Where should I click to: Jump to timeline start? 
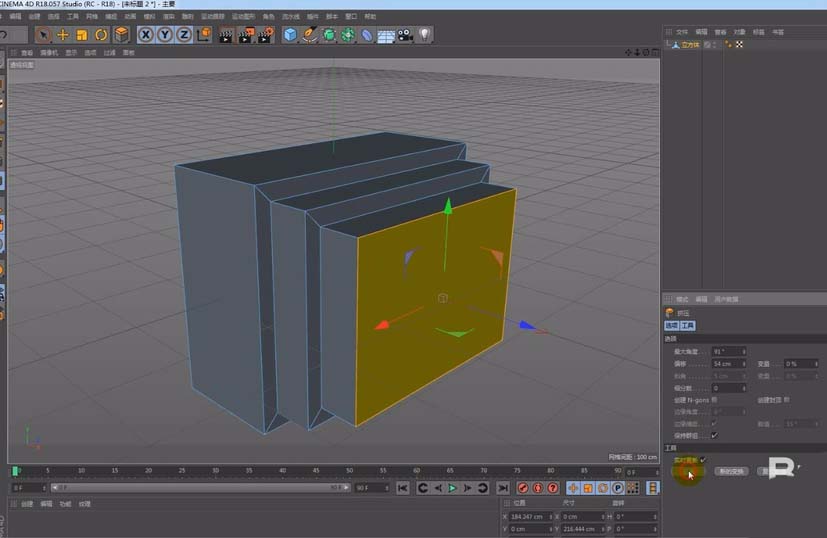click(x=403, y=488)
